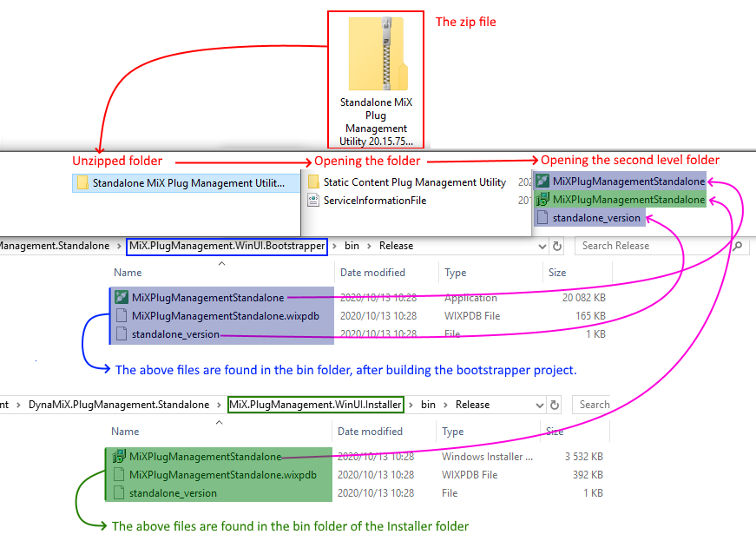This screenshot has height=541, width=756.
Task: Expand the chevron after the MiX.PlugManagement.WinUI.Bootstrapper breadcrumb
Action: 336,246
